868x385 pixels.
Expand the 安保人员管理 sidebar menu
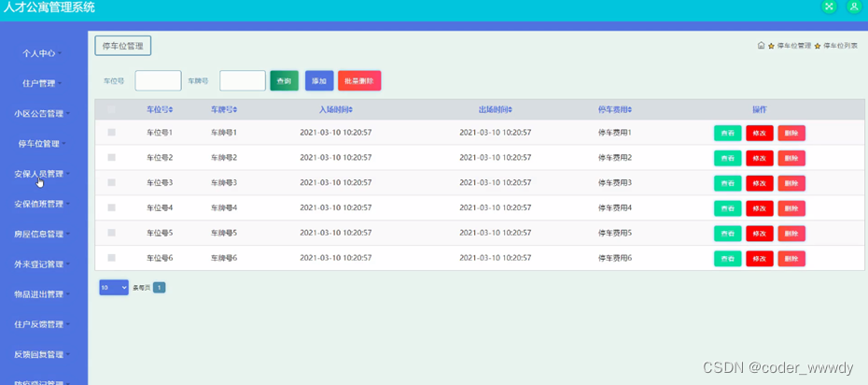[x=42, y=174]
